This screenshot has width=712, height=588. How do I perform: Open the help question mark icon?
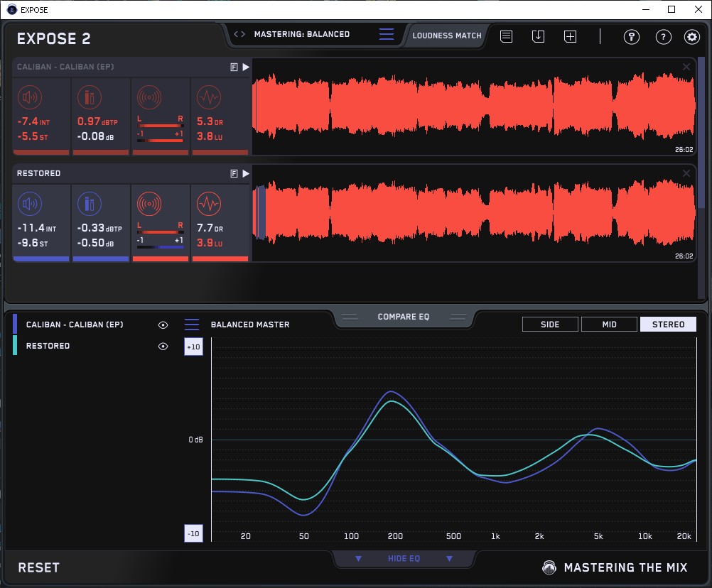[x=663, y=37]
